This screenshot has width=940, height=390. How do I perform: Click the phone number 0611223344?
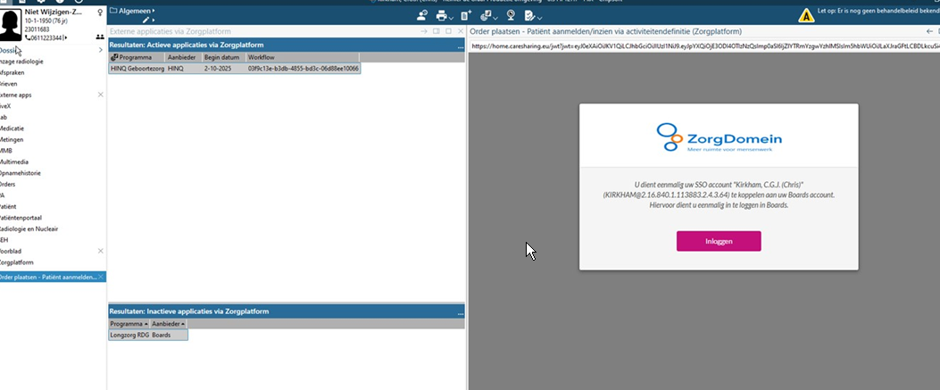click(x=46, y=38)
